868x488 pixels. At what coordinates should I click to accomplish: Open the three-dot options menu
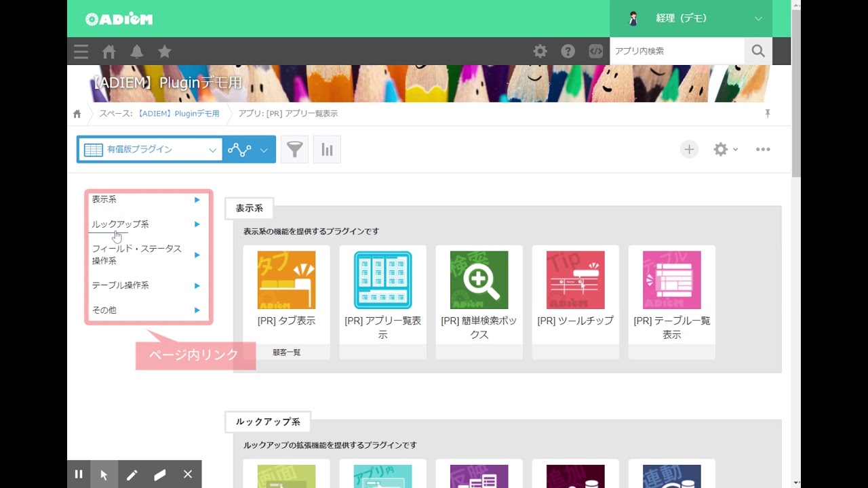(x=763, y=149)
